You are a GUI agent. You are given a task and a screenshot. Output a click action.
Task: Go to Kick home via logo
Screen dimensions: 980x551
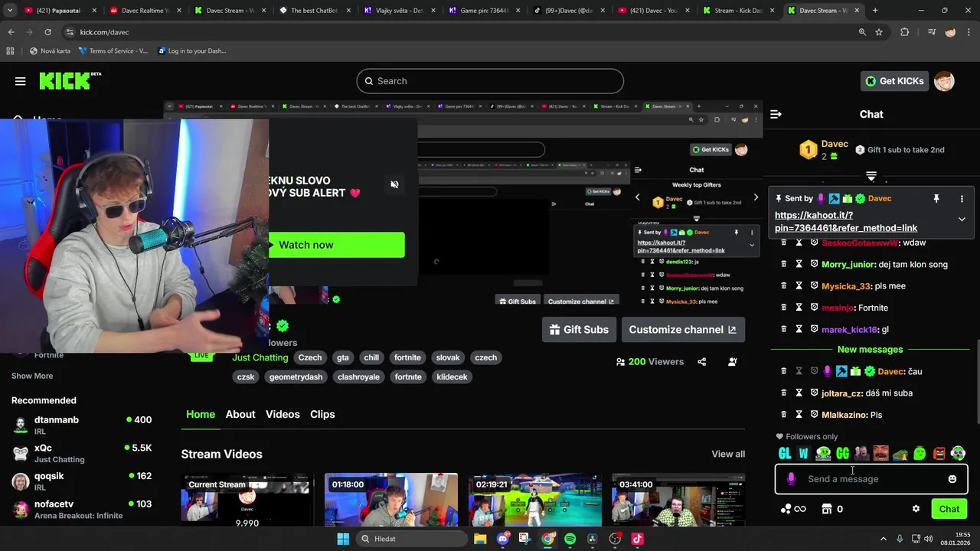[x=69, y=80]
